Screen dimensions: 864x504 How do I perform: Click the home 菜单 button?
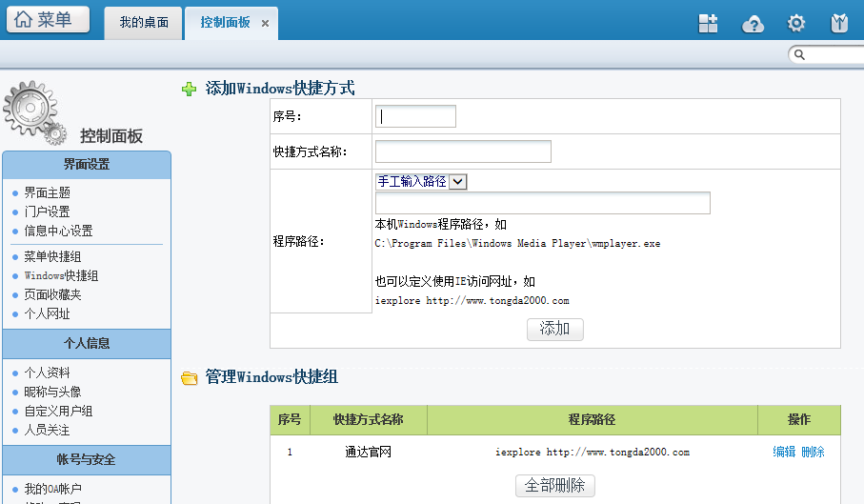click(48, 20)
